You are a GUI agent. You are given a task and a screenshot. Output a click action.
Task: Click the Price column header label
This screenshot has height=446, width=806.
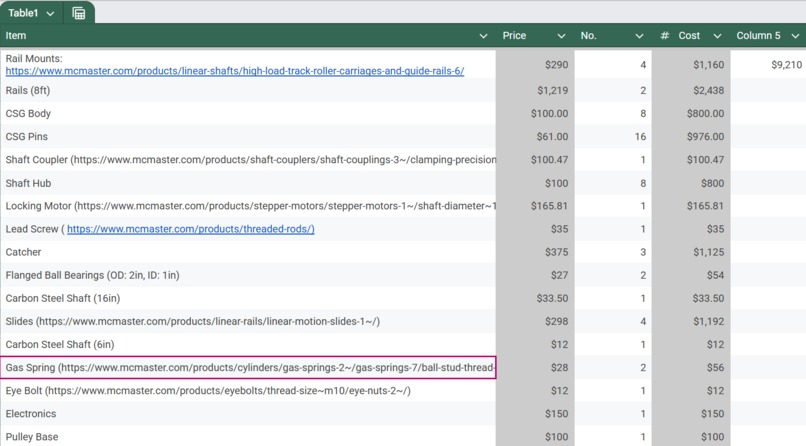[x=514, y=36]
